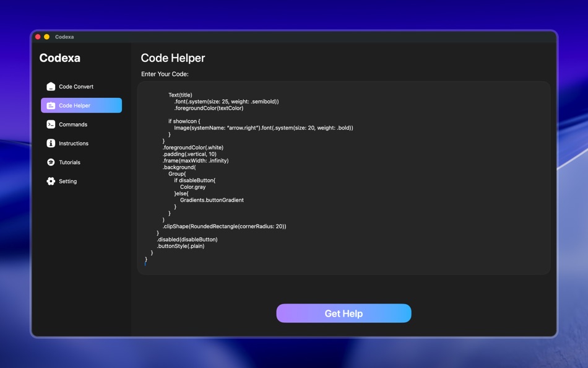Click the Get Help button
The width and height of the screenshot is (588, 368).
coord(344,313)
